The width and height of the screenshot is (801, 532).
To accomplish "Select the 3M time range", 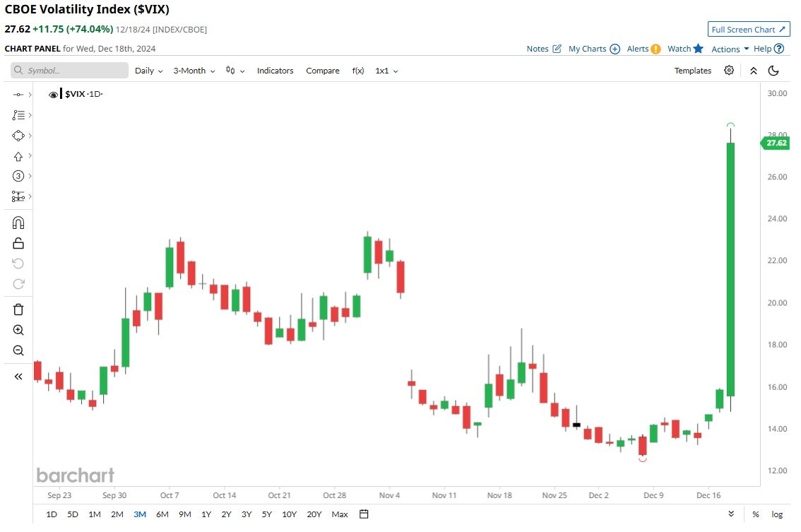I will 140,514.
